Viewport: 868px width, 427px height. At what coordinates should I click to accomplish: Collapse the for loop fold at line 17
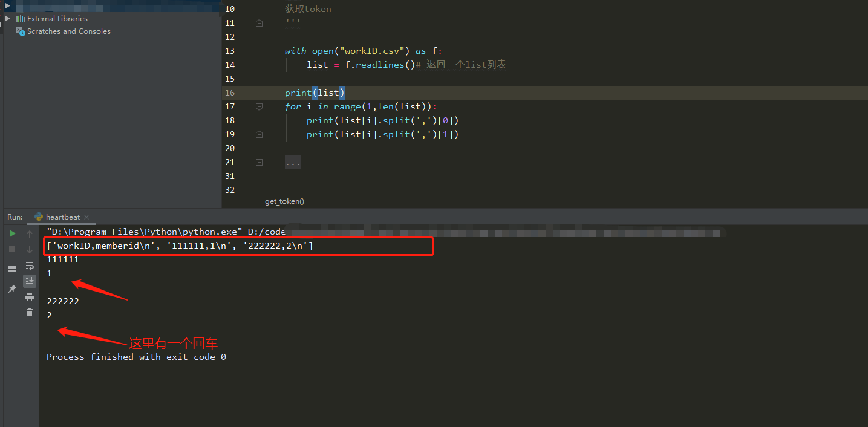[259, 106]
